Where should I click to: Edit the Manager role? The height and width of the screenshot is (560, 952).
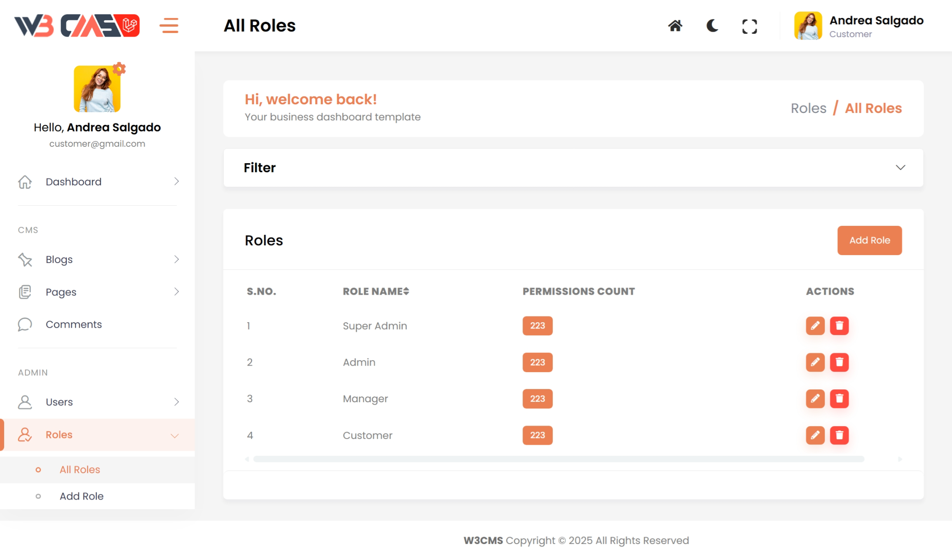(x=815, y=398)
